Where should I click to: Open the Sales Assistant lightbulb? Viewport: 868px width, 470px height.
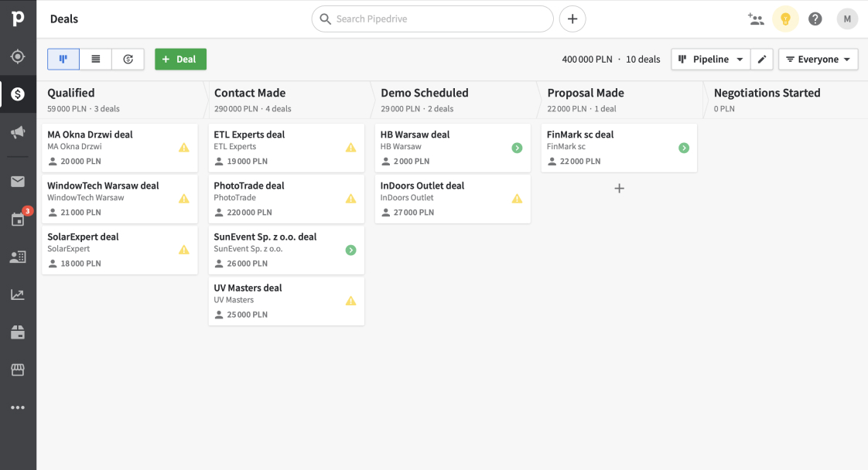pos(785,19)
